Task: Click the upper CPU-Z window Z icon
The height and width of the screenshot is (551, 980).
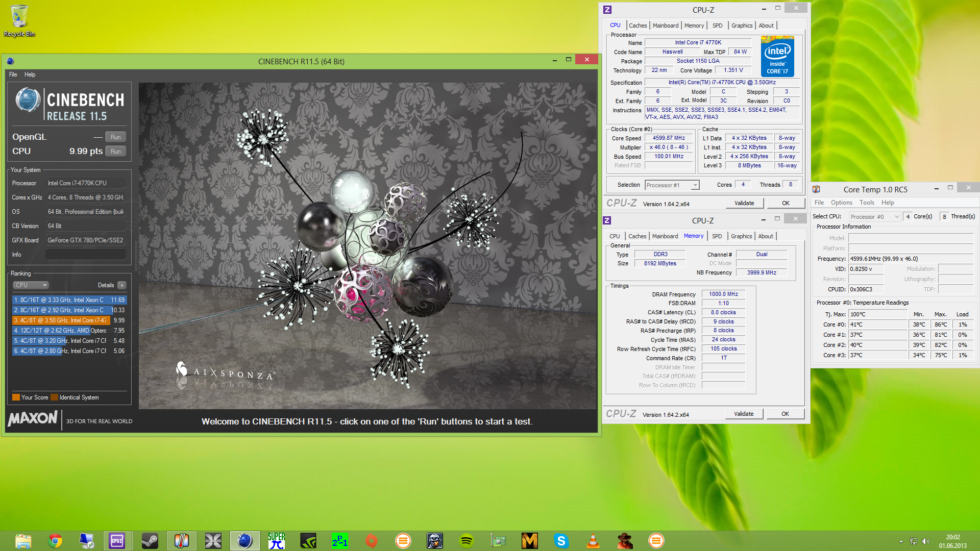Action: 607,10
